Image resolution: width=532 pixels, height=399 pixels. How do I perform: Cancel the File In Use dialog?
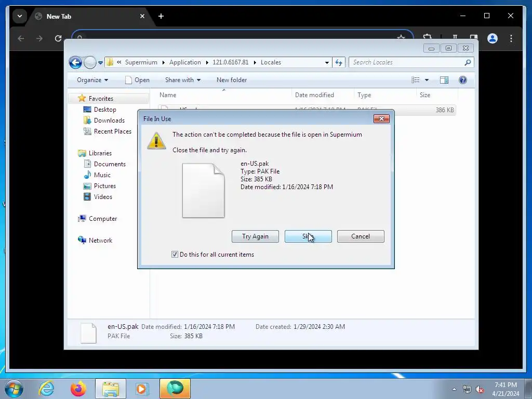click(361, 236)
